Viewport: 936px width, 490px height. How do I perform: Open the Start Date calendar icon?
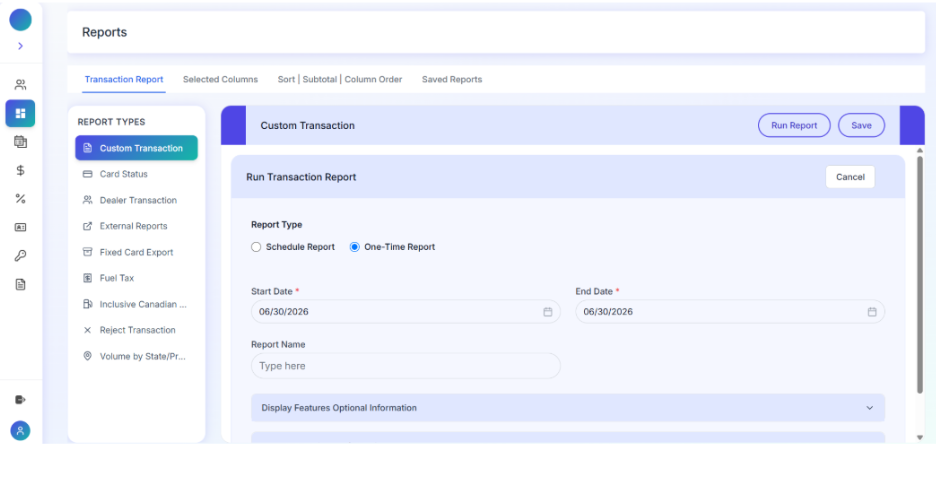point(547,312)
